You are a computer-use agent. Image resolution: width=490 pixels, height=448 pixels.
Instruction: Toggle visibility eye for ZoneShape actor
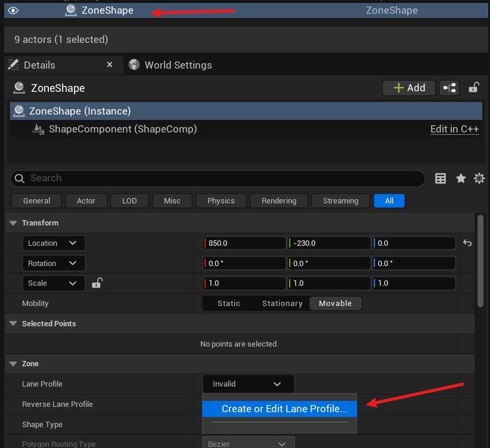(x=13, y=10)
